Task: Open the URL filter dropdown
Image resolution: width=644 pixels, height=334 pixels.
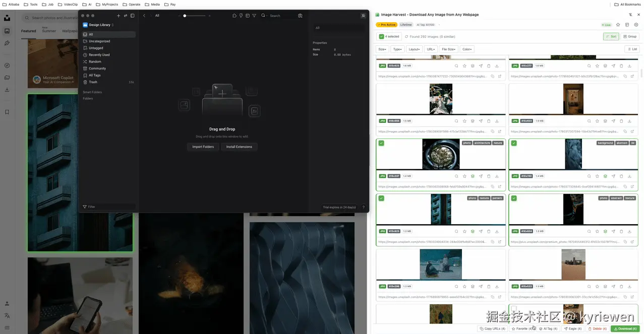Action: click(x=431, y=49)
